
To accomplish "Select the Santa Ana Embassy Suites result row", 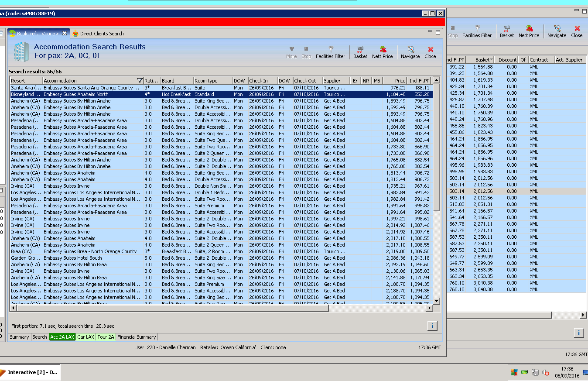I will (x=87, y=88).
